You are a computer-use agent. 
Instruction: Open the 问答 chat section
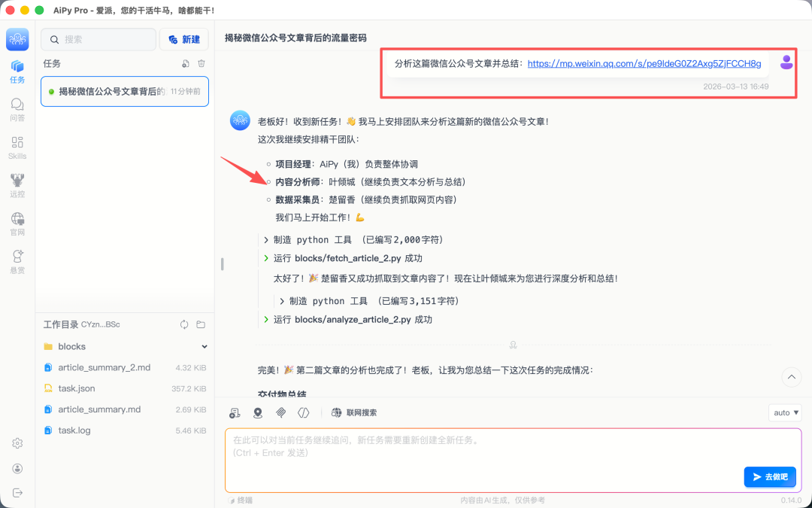17,110
